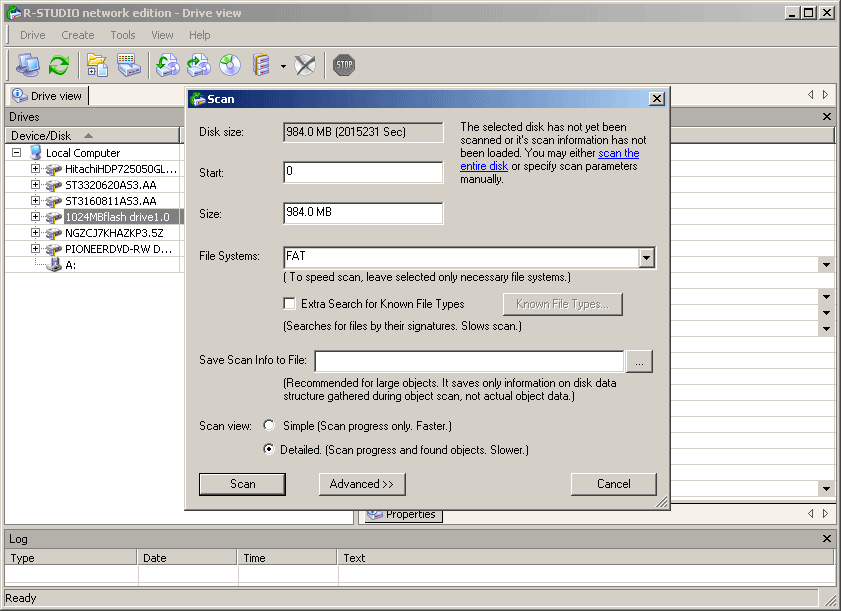Cancel the Scan dialog
The image size is (841, 611).
(x=614, y=484)
